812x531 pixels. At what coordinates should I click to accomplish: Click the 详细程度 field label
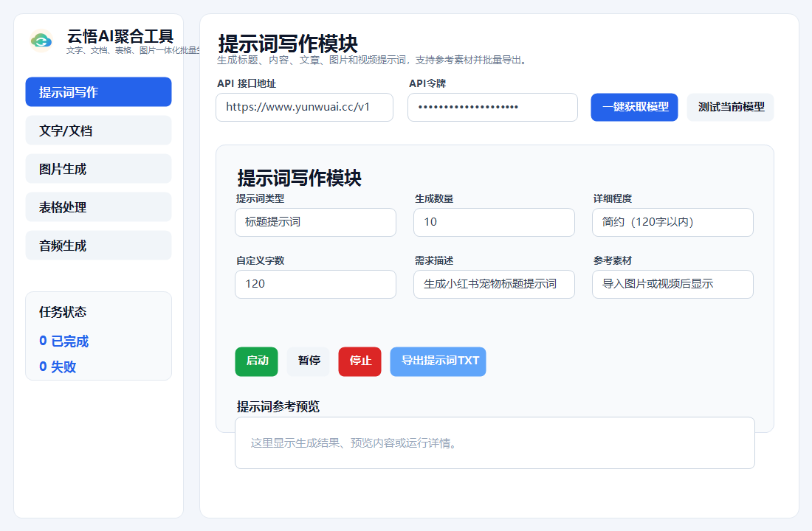(613, 198)
